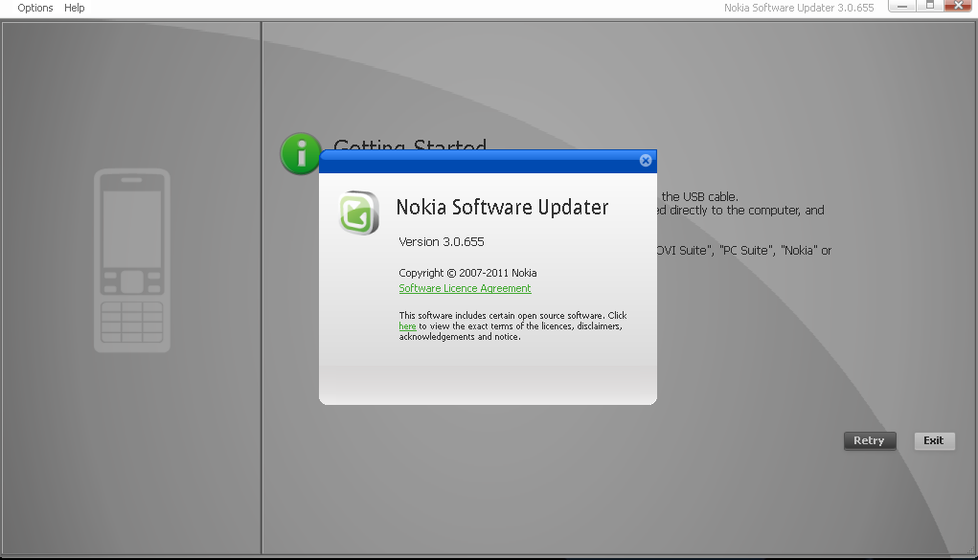This screenshot has width=978, height=560.
Task: Click the Nokia Software Updater logo icon
Action: (358, 213)
